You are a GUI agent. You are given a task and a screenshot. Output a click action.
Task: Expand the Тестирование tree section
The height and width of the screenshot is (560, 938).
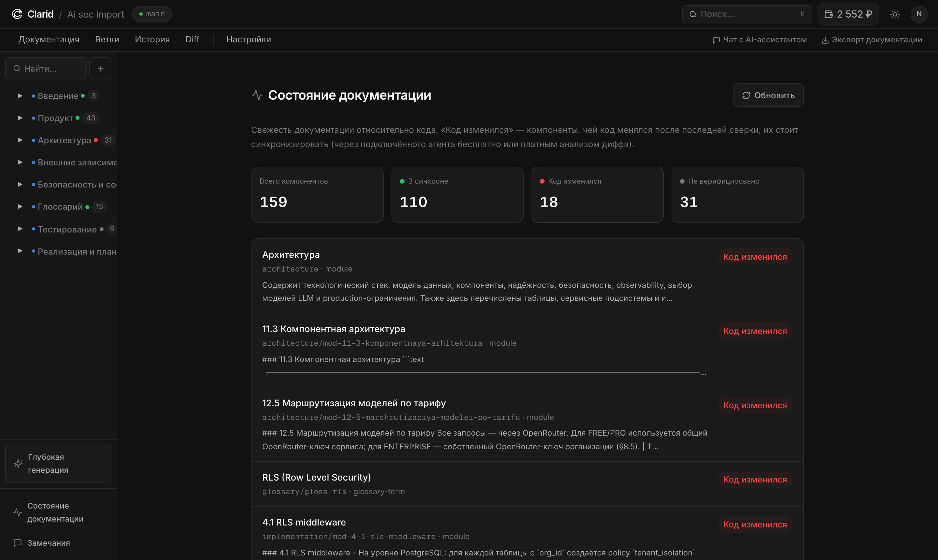click(x=20, y=229)
